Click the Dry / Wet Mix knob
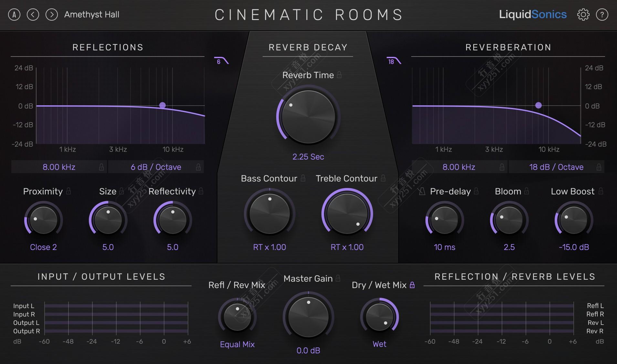The height and width of the screenshot is (364, 617). pos(380,317)
